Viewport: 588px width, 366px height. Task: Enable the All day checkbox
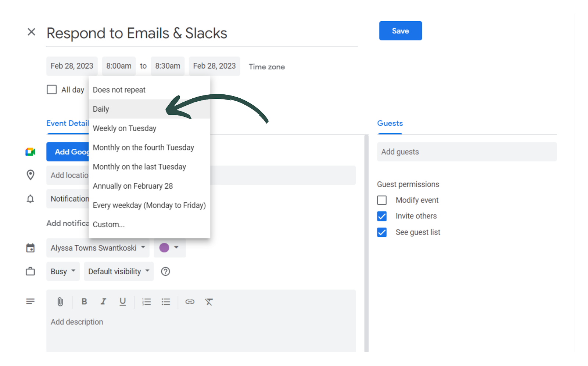pyautogui.click(x=52, y=90)
